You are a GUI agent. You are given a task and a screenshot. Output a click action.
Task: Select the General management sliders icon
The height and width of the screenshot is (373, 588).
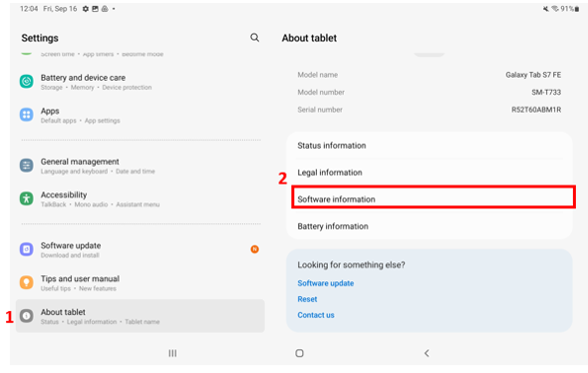(26, 166)
